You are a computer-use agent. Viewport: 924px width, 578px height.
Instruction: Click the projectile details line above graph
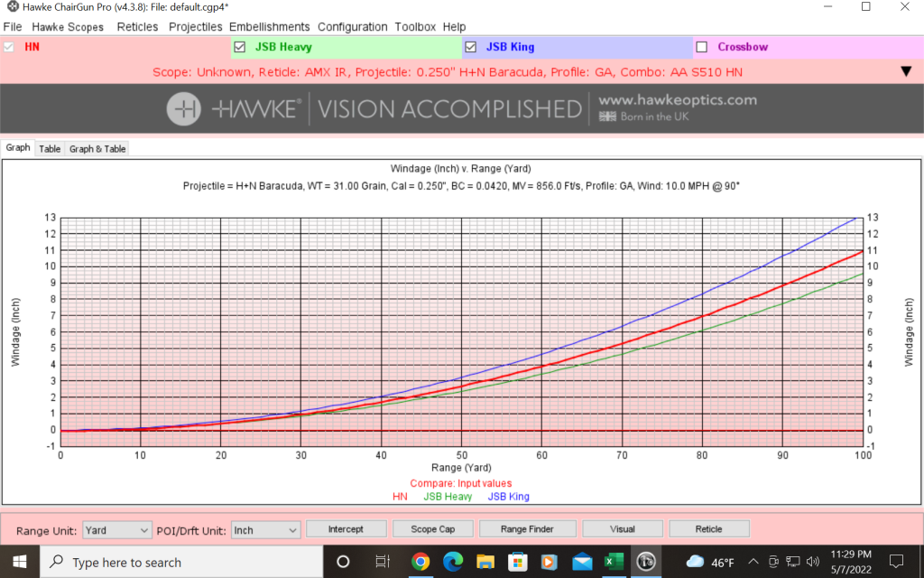[x=461, y=186]
